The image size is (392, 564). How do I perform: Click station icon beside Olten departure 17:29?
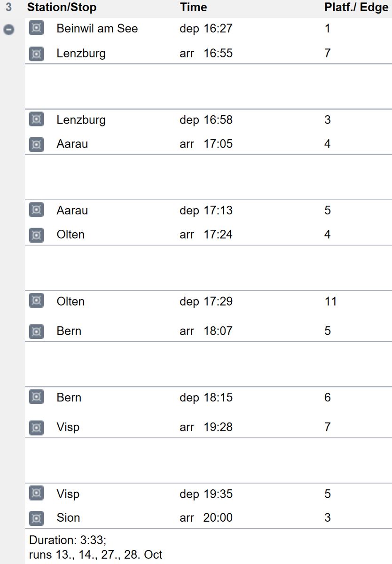(36, 301)
